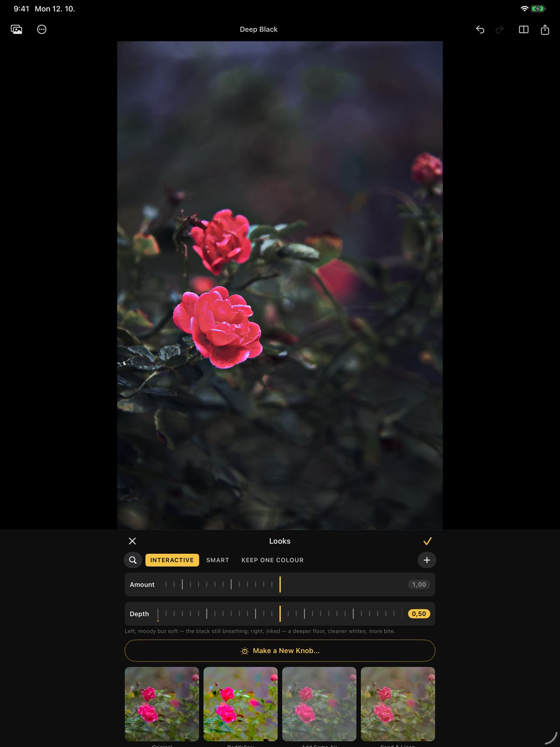Switch to the Keep One Colour tab

272,560
